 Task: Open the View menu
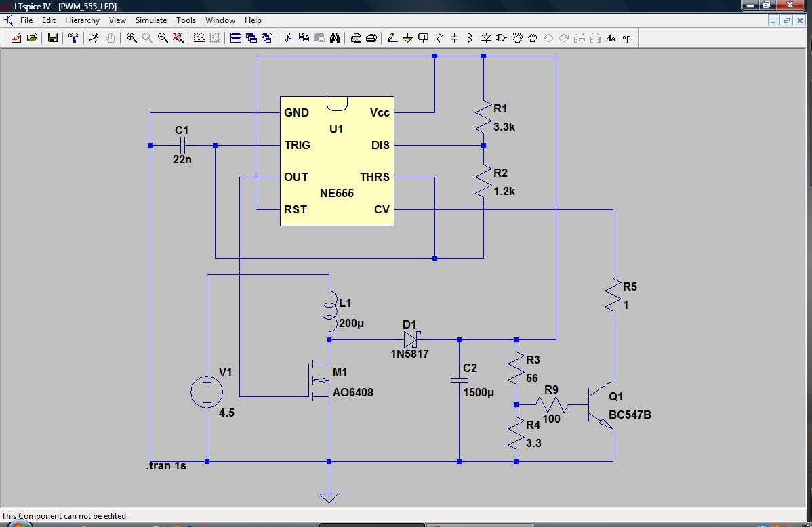(117, 20)
